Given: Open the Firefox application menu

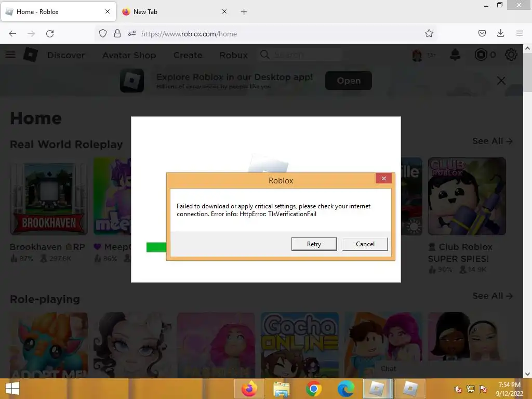Looking at the screenshot, I should click(x=520, y=33).
